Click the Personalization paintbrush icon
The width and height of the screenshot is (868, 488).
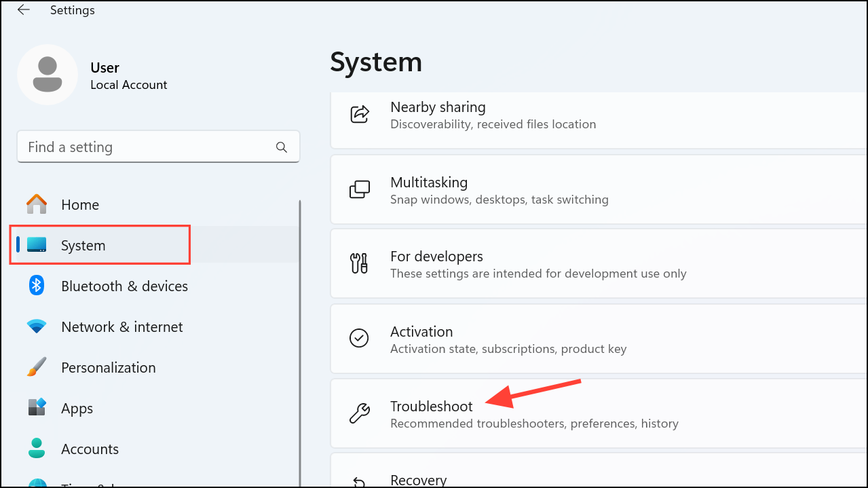35,367
